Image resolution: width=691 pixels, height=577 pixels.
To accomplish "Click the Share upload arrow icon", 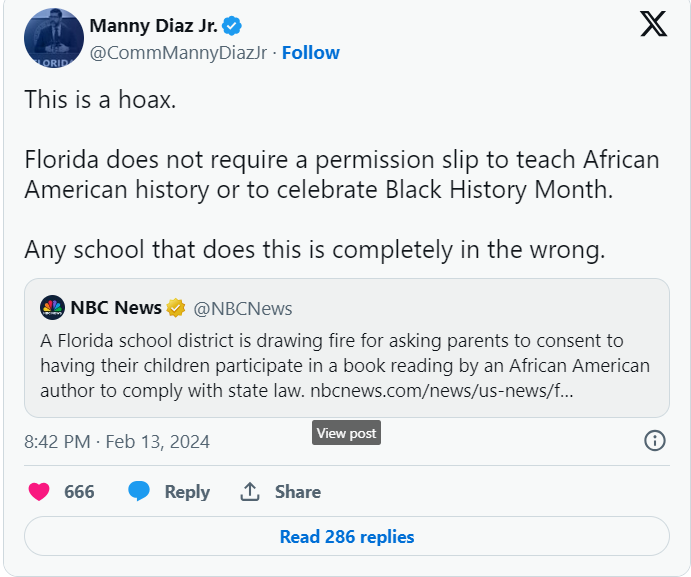I will (250, 491).
